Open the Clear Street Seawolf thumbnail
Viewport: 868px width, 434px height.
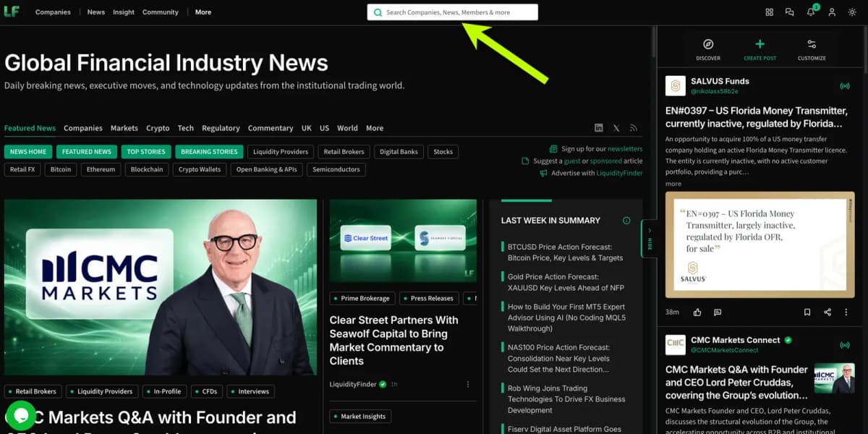(x=403, y=240)
